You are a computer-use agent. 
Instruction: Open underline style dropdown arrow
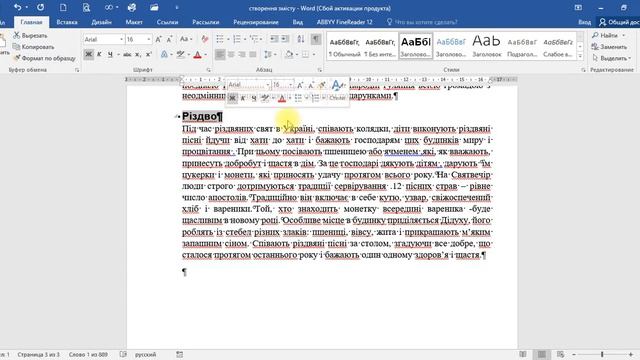pos(118,54)
